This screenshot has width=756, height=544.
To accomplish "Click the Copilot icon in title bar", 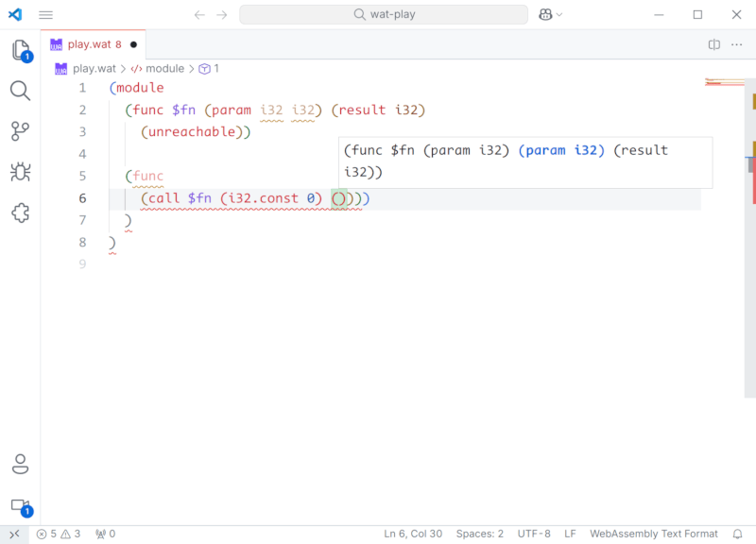I will point(546,15).
